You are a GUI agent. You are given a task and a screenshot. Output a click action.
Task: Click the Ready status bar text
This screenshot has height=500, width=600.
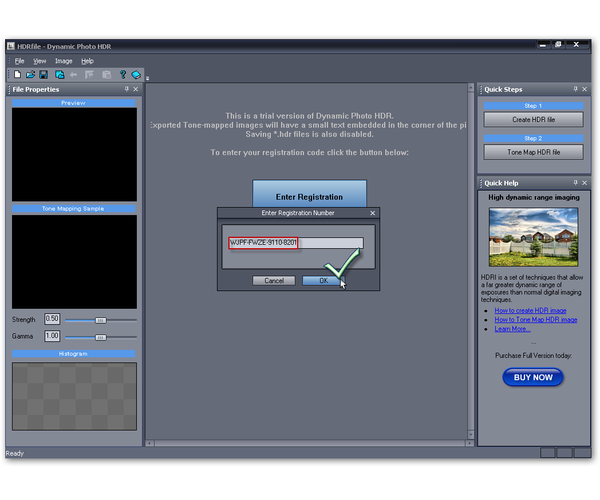tap(15, 453)
